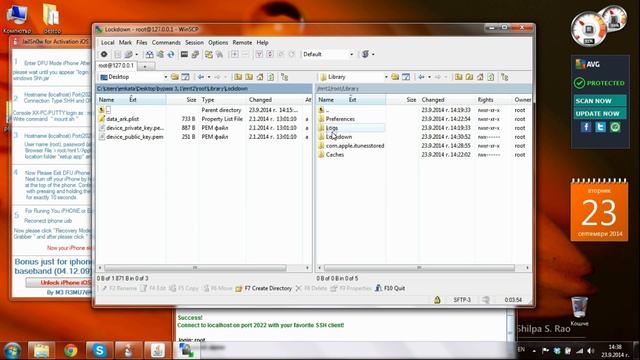Toggle local panel directory tree icon
The width and height of the screenshot is (640, 360).
point(284,77)
